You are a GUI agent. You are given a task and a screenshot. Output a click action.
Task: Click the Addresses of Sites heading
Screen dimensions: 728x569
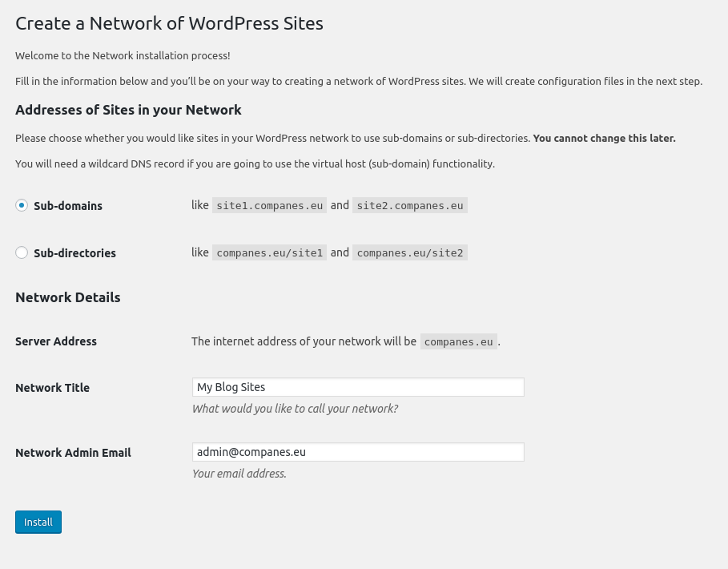tap(128, 110)
